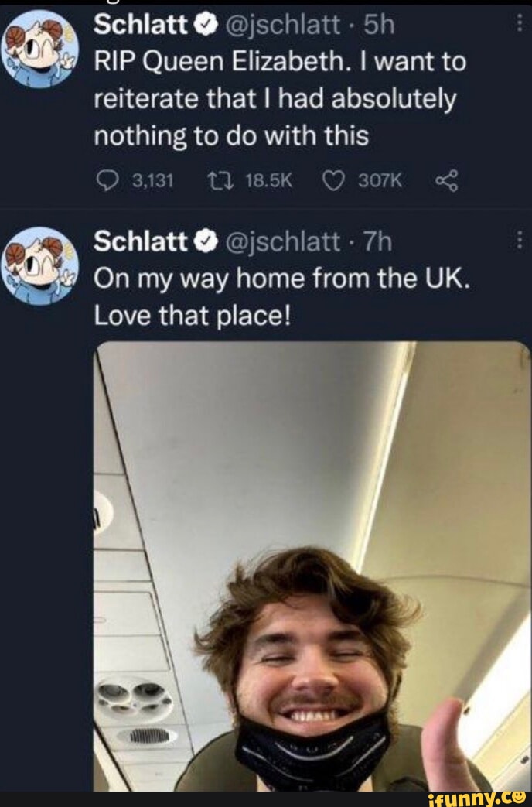Click the verified badge on second tweet
This screenshot has width=532, height=807.
tap(206, 243)
